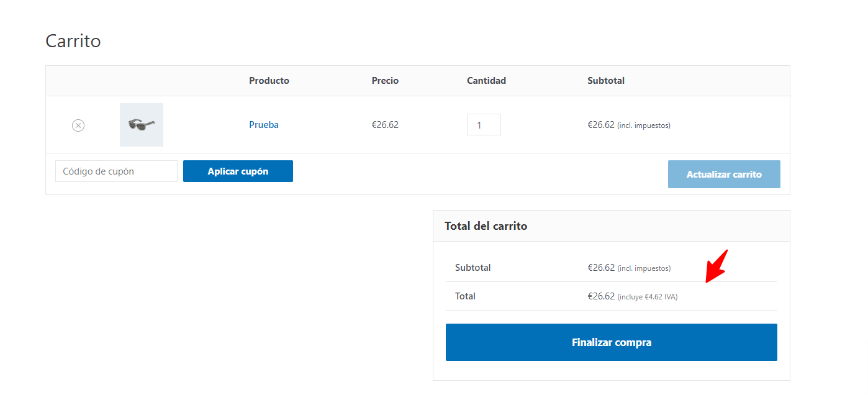Click the Carrito page heading
Image resolution: width=868 pixels, height=405 pixels.
73,41
